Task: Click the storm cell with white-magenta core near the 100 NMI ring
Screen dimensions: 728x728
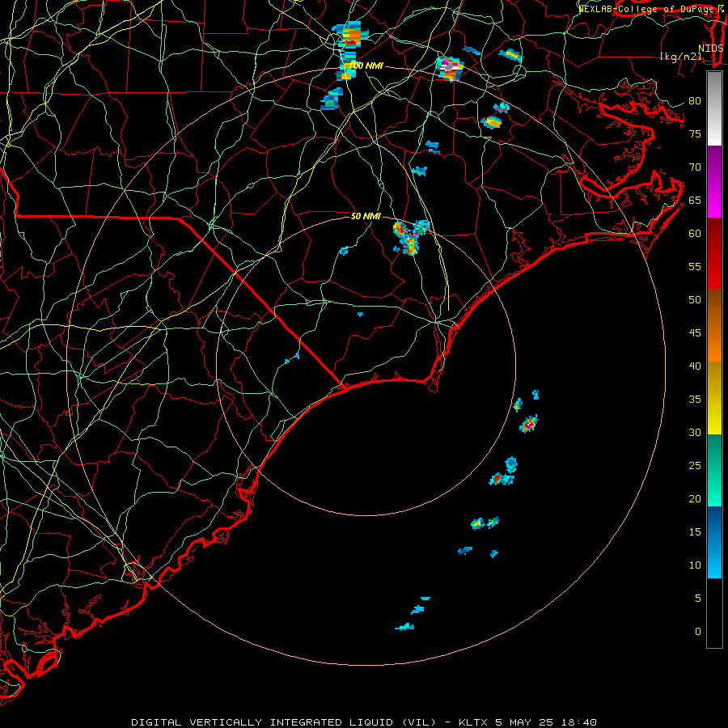Action: [451, 70]
